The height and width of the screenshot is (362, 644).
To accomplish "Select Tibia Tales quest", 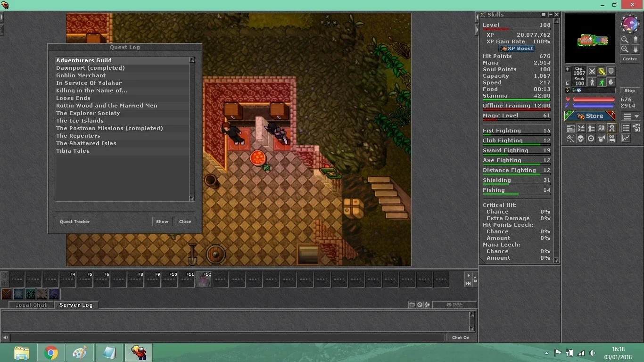I will [122, 151].
